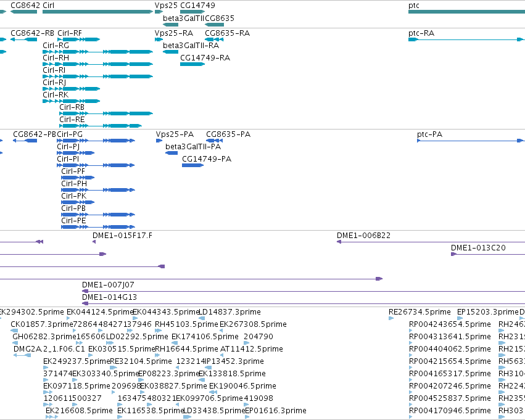525x420 pixels.
Task: Select transcript beta3GalTII-RA
Action: tap(191, 46)
